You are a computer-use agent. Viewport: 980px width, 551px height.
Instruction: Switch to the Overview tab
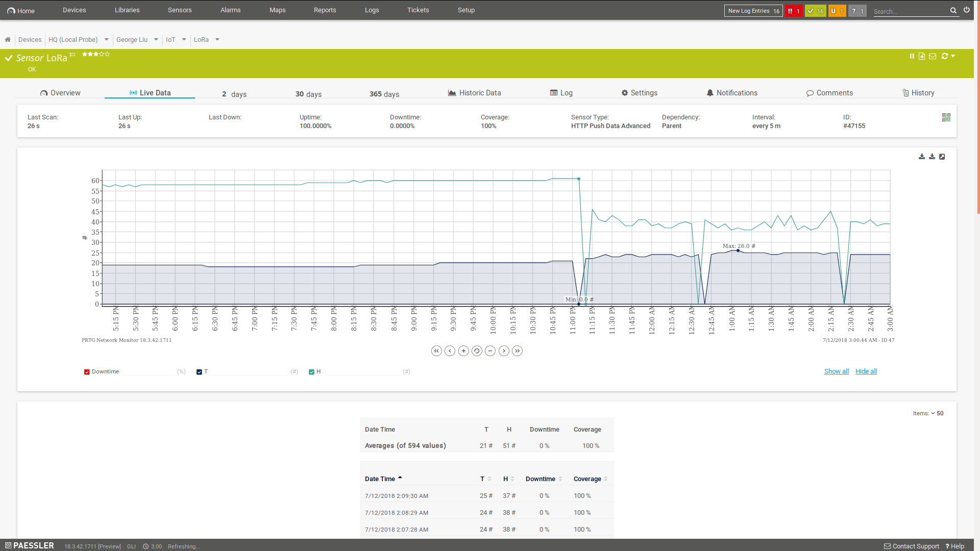(x=60, y=93)
